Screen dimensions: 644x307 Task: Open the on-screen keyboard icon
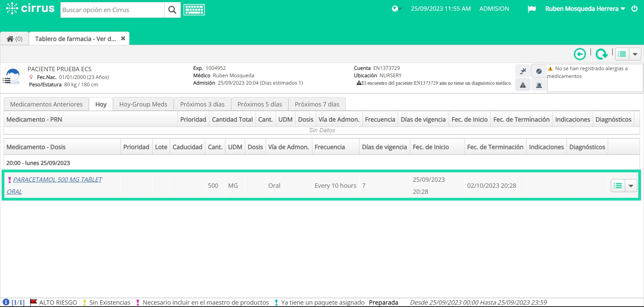[194, 10]
